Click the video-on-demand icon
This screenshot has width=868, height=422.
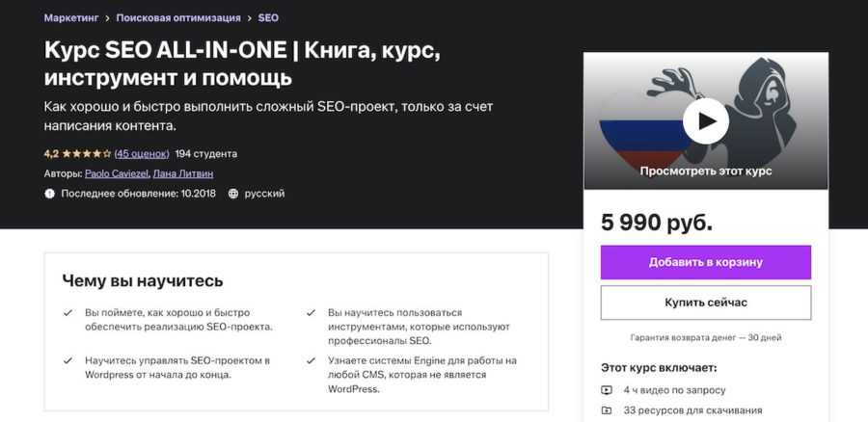point(607,390)
